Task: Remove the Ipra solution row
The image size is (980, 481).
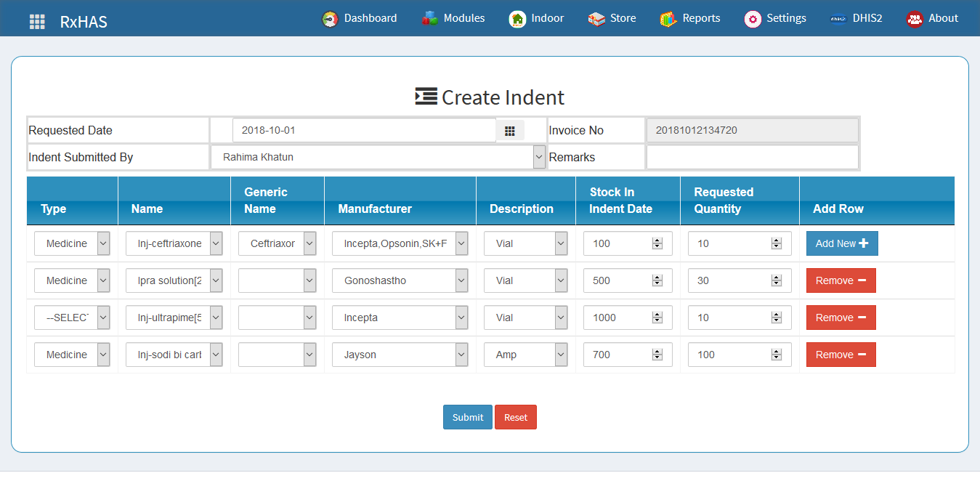Action: coord(841,280)
